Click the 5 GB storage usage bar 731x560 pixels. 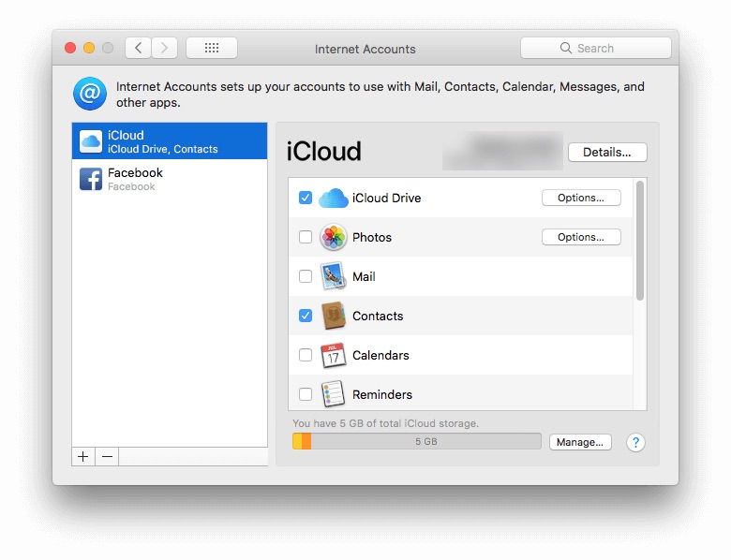pos(417,442)
